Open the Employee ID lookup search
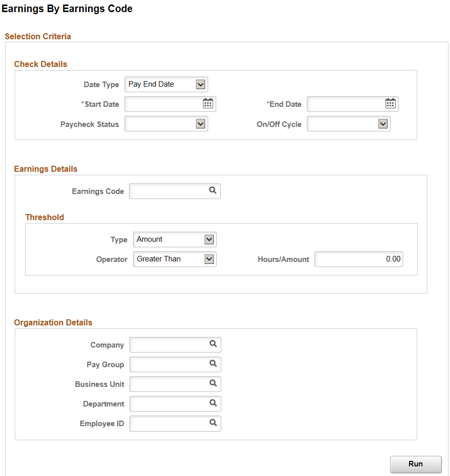 pos(213,423)
